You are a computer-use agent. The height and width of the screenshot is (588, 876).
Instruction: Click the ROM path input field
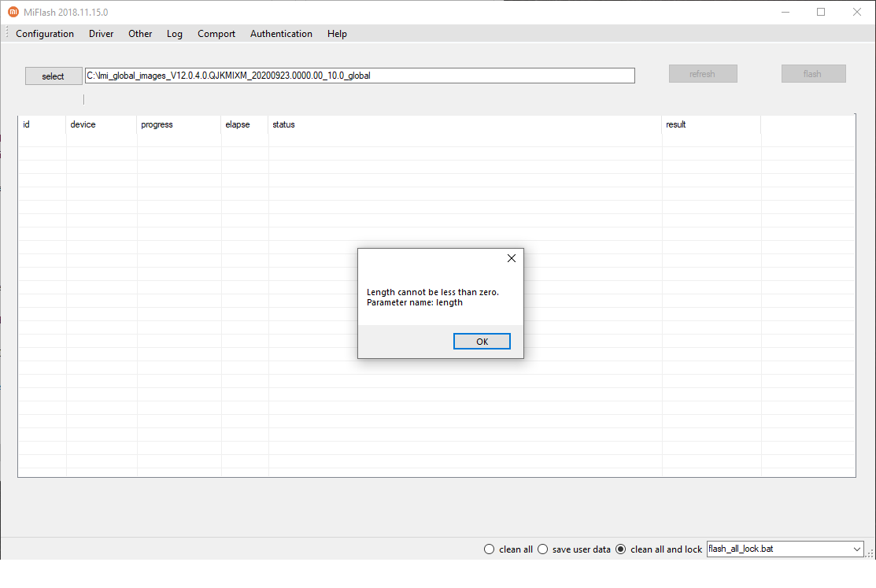(360, 76)
